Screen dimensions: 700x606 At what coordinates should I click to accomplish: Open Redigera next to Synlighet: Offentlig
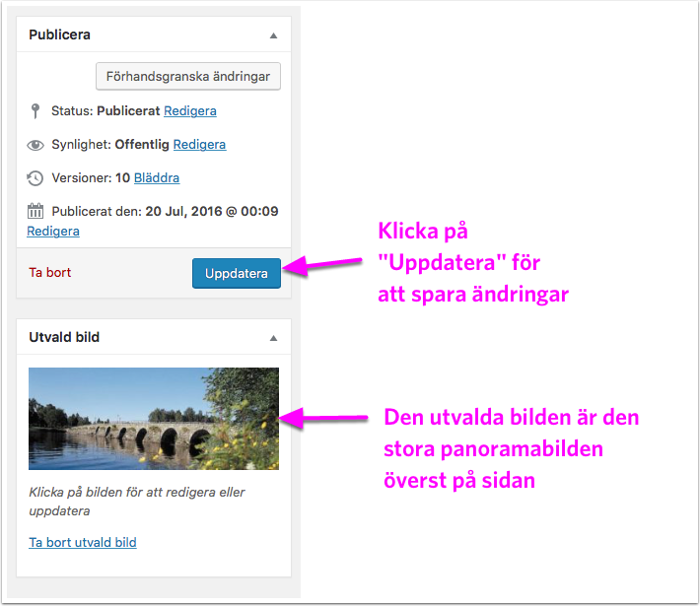point(199,144)
